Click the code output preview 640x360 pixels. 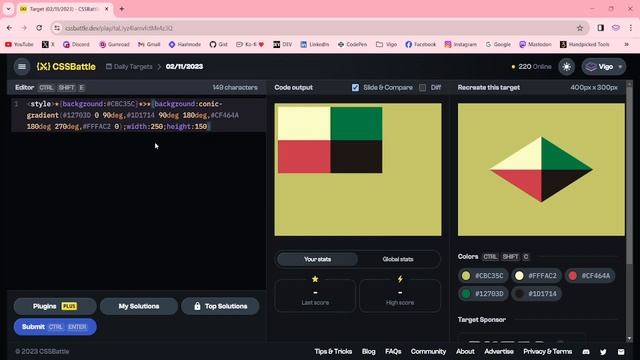358,169
